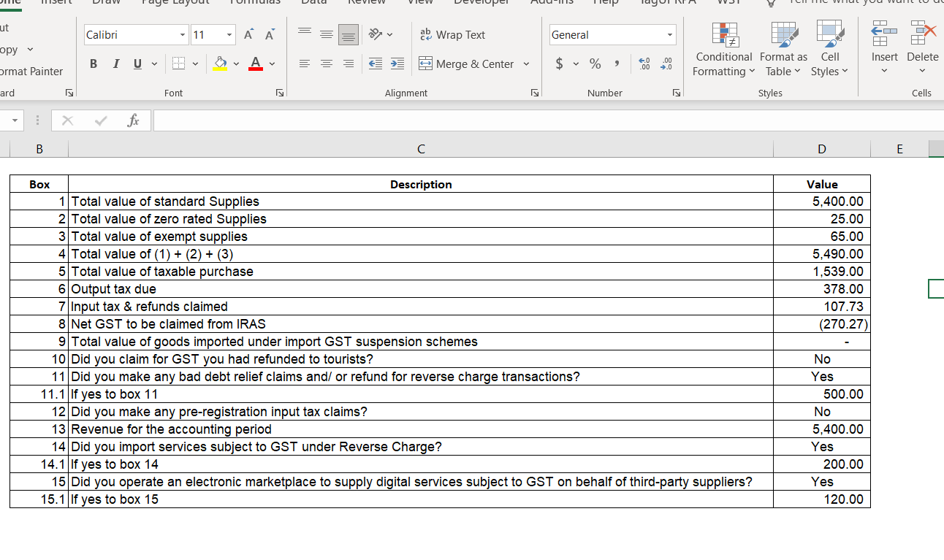
Task: Open the Alignment settings dialog launcher
Action: 535,93
